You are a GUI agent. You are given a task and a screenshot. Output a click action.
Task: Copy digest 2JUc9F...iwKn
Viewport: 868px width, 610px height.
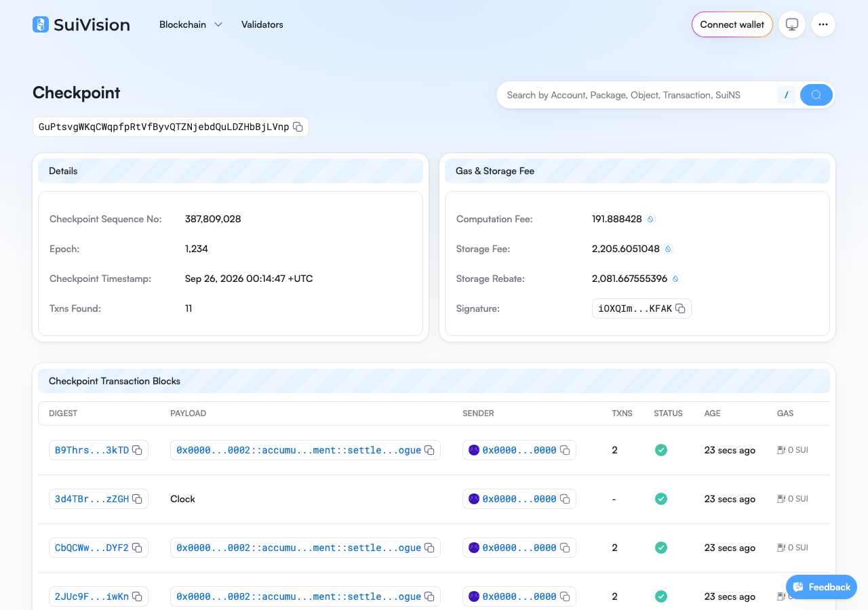click(137, 596)
